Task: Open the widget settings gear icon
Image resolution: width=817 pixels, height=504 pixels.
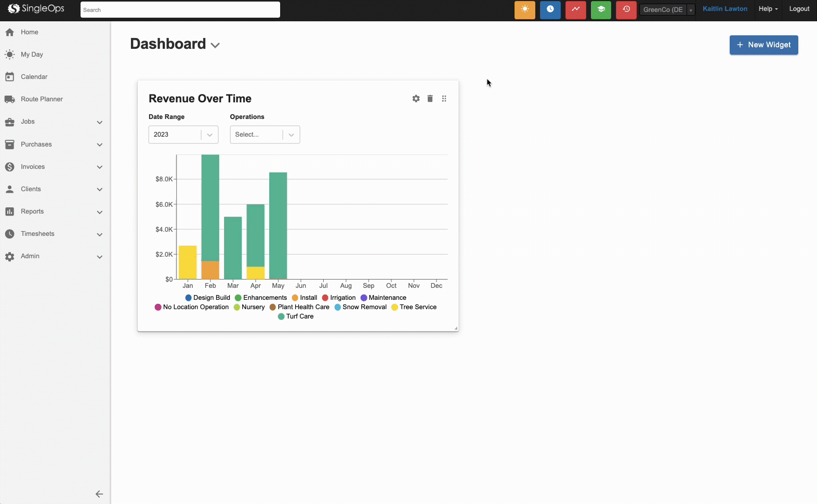Action: pyautogui.click(x=416, y=99)
